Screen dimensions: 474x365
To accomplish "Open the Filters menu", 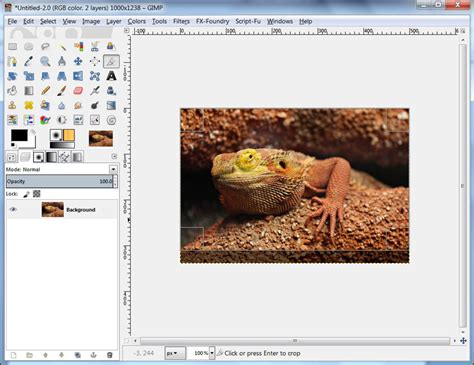I will tap(181, 21).
